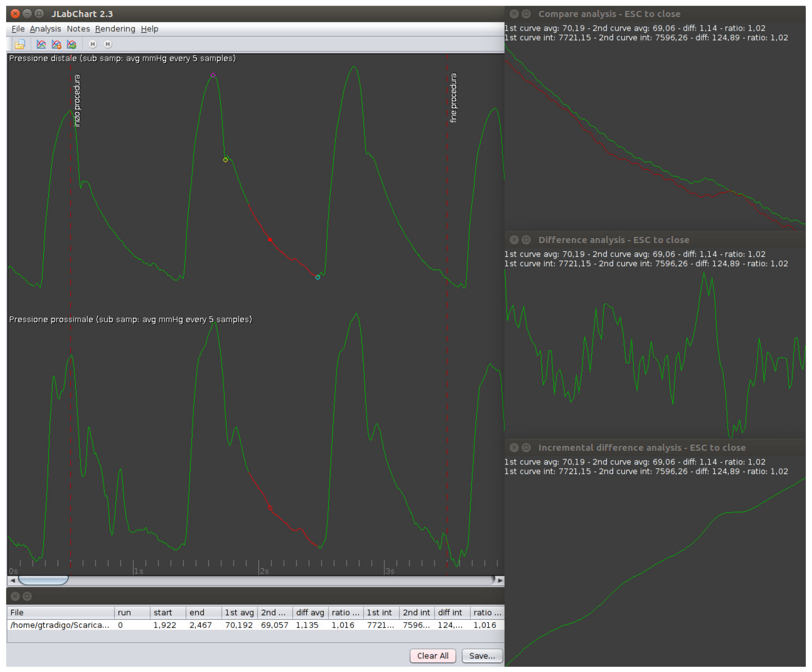Viewport: 812px width, 672px height.
Task: Click the open file folder icon
Action: coord(20,45)
